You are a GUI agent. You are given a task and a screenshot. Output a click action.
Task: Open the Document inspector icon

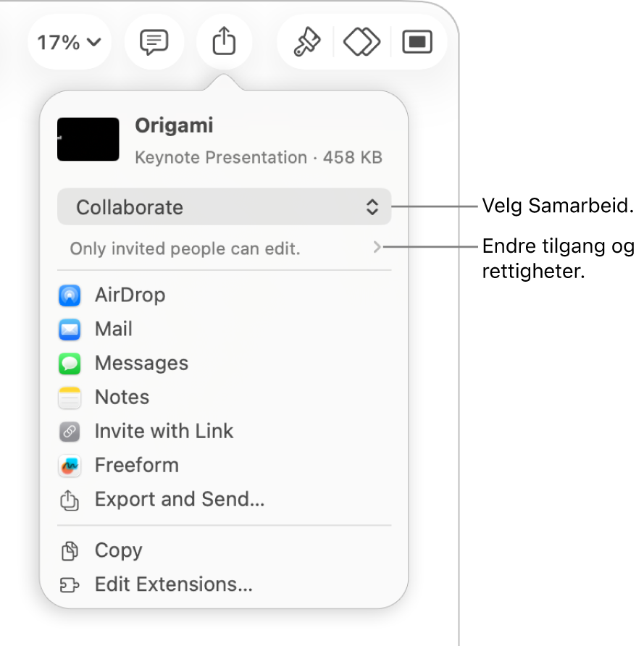tap(417, 41)
